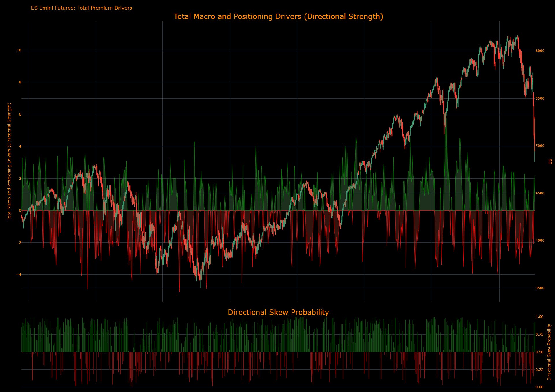
Task: Click the left axis tick label 8
Action: click(20, 82)
